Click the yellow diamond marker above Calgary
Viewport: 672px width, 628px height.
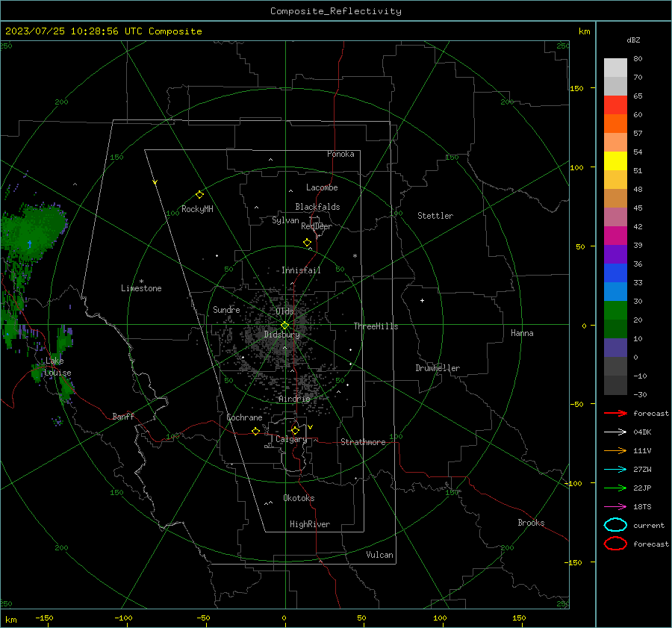coord(295,430)
